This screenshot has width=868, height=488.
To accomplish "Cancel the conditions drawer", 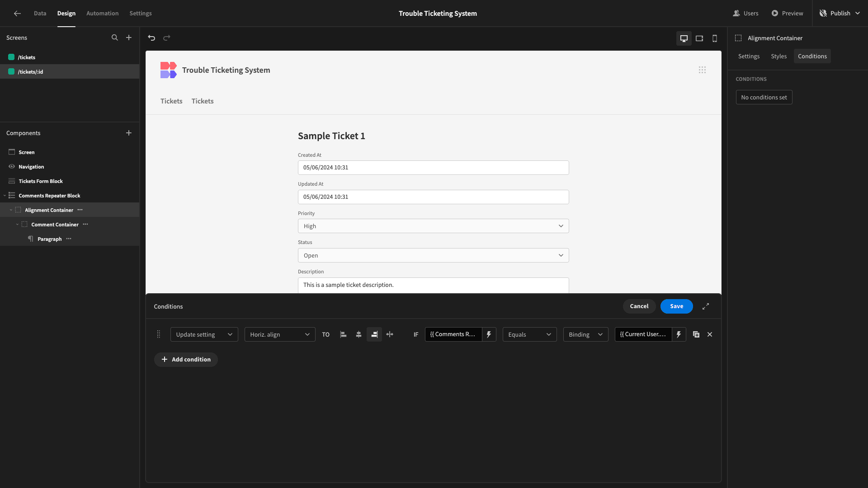I will pos(639,306).
